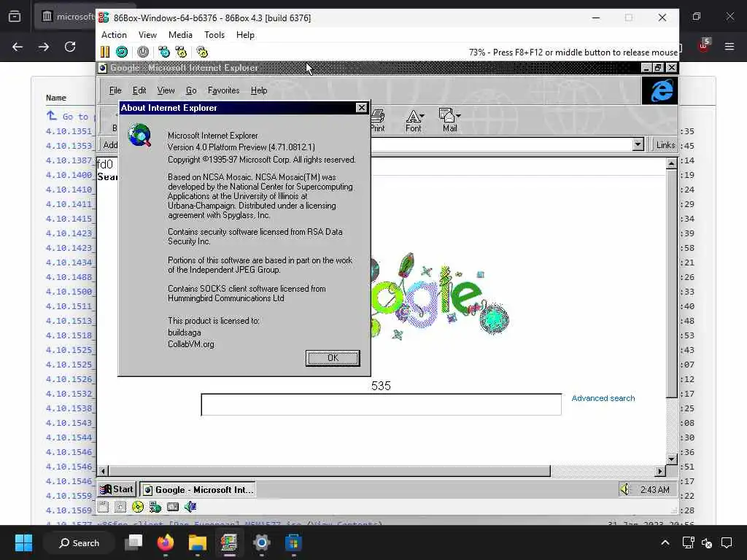
Task: Click the 2:43 AM clock in the Windows 95 tray
Action: tap(654, 489)
